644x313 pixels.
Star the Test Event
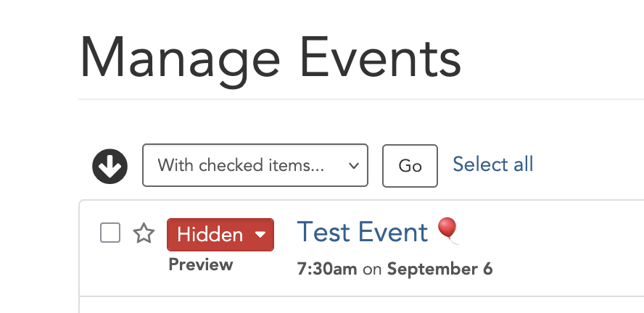(x=144, y=233)
